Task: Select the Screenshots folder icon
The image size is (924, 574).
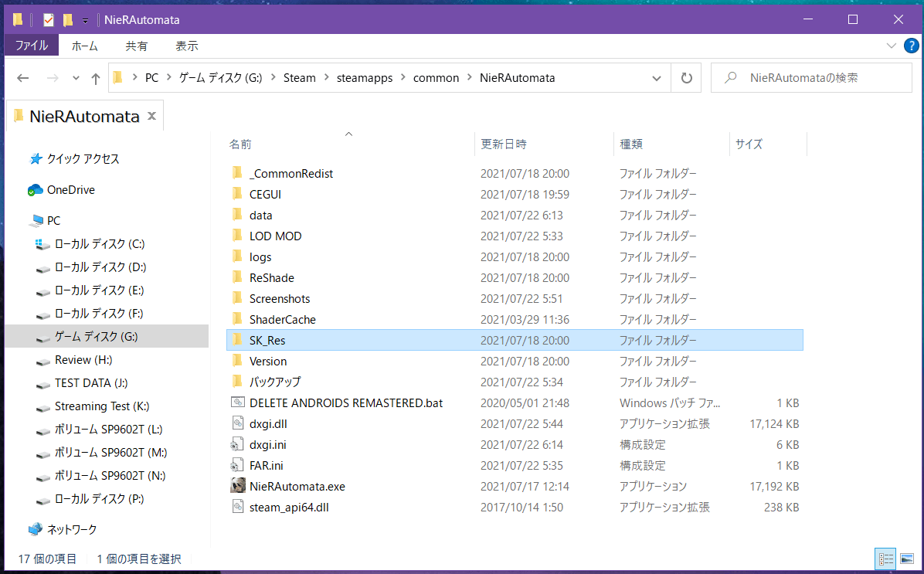Action: (237, 297)
